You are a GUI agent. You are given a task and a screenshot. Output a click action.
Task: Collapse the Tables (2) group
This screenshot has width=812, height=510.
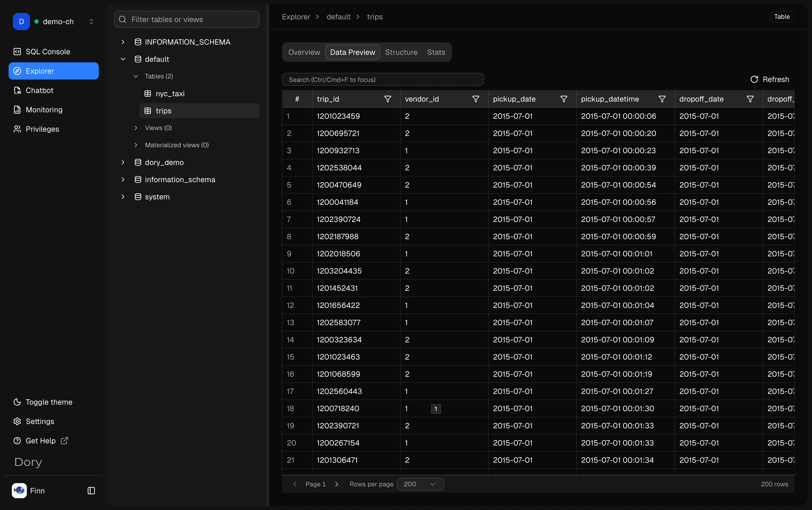click(136, 76)
